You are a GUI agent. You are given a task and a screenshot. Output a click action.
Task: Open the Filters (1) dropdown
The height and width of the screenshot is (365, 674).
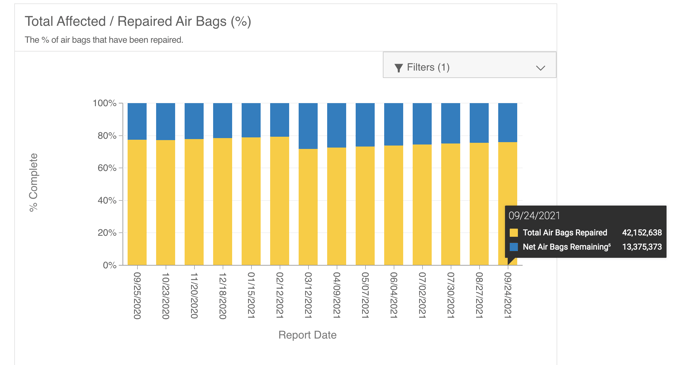pos(469,65)
